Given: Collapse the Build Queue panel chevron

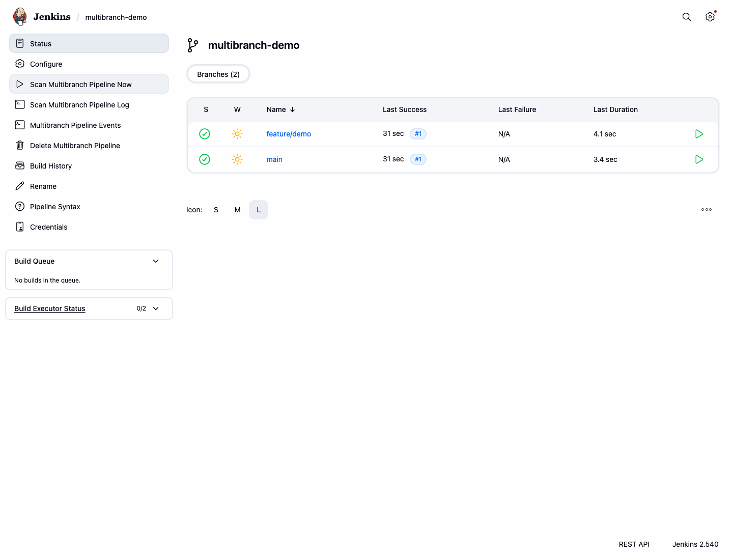Looking at the screenshot, I should [x=156, y=261].
